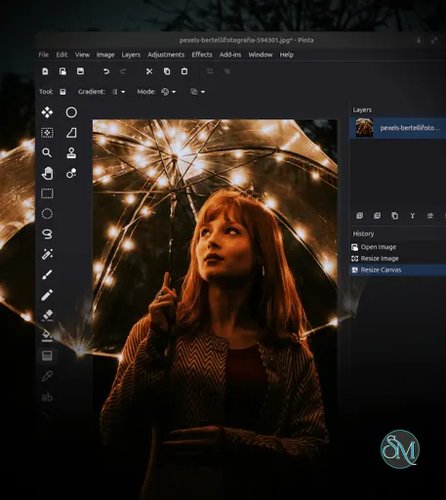Click the Open file toolbar icon
446x500 pixels.
[x=63, y=71]
